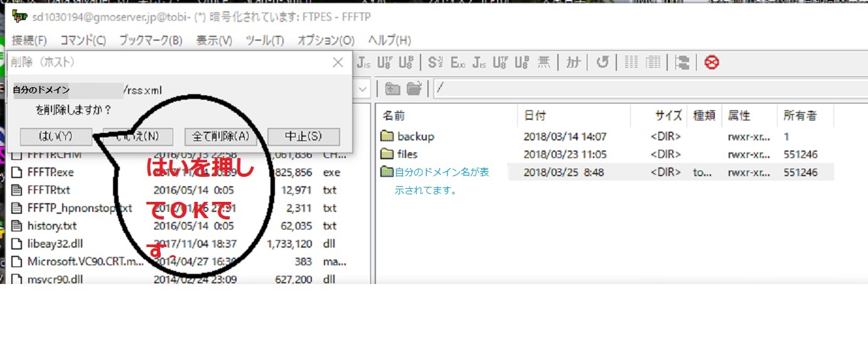Open ヘルプ(H) menu
The height and width of the screenshot is (358, 868).
click(x=389, y=40)
